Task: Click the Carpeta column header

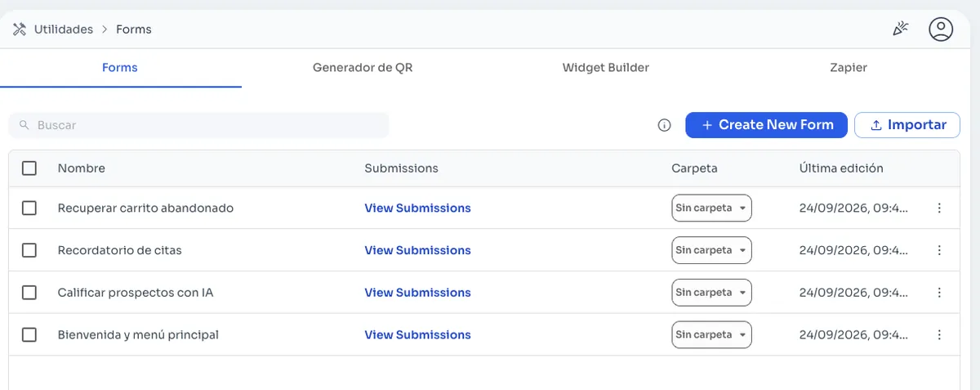Action: 694,168
